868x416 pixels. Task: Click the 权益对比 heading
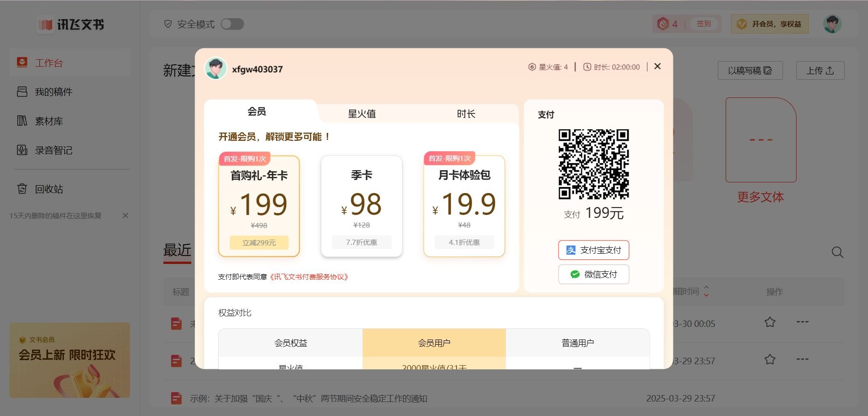pyautogui.click(x=235, y=312)
